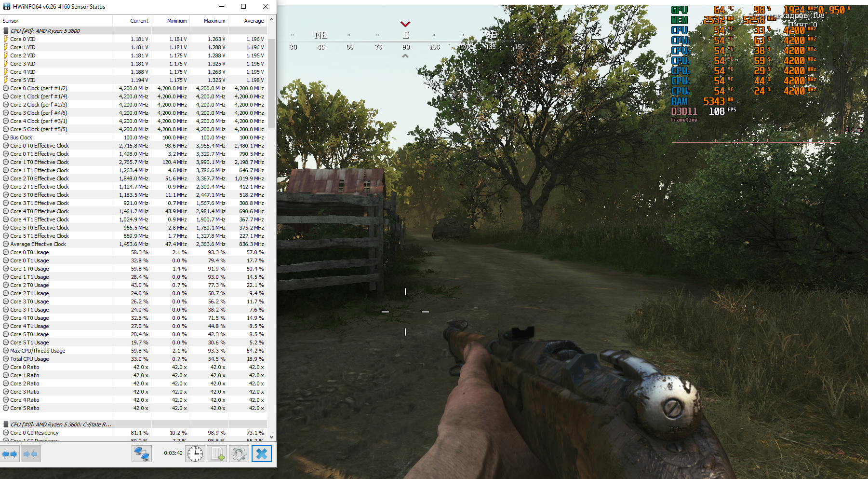Viewport: 868px width, 479px height.
Task: Select the Bus Clock sensor row
Action: (x=134, y=137)
